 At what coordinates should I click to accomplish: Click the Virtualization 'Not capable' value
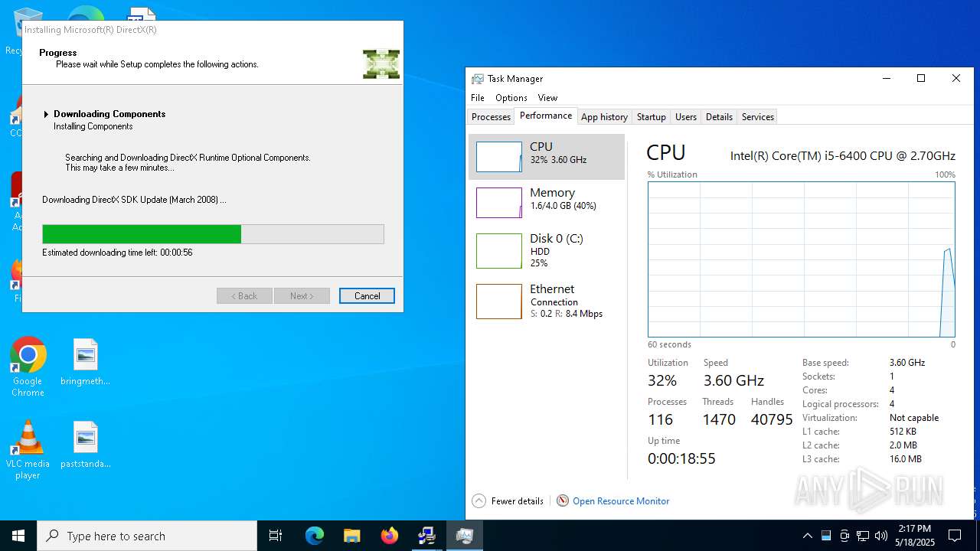[x=914, y=418]
